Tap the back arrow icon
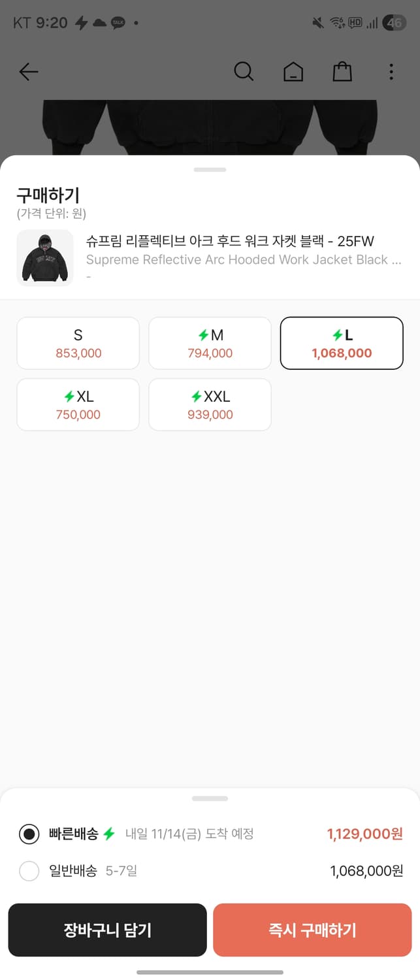 point(29,72)
